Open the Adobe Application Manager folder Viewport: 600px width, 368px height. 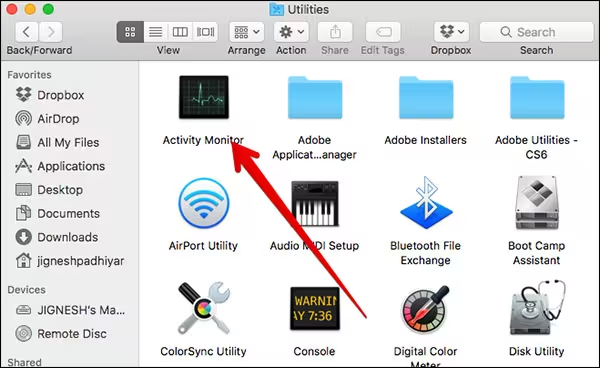click(315, 98)
